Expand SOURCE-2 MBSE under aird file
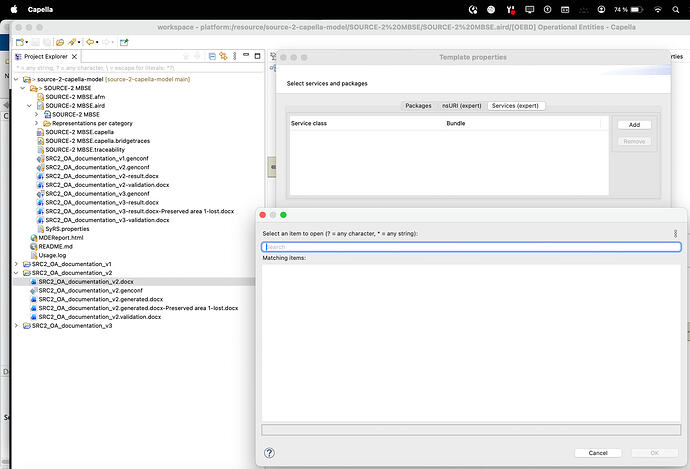 (37, 114)
